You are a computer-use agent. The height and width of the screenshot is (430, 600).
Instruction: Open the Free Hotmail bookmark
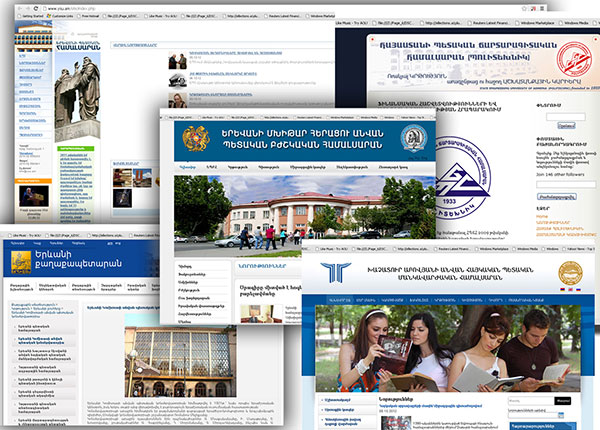tap(88, 16)
